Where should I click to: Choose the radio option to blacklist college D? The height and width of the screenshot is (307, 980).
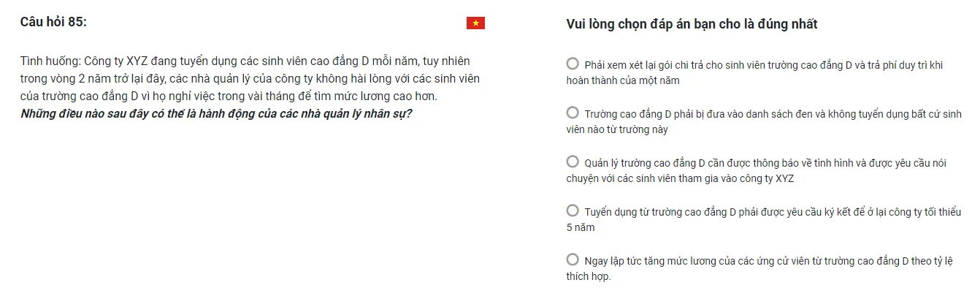(x=573, y=113)
